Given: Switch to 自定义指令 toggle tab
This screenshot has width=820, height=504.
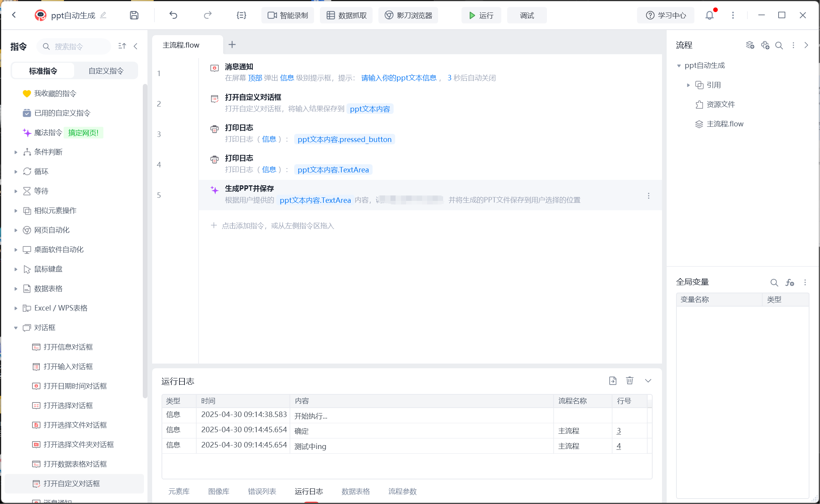Looking at the screenshot, I should (106, 71).
